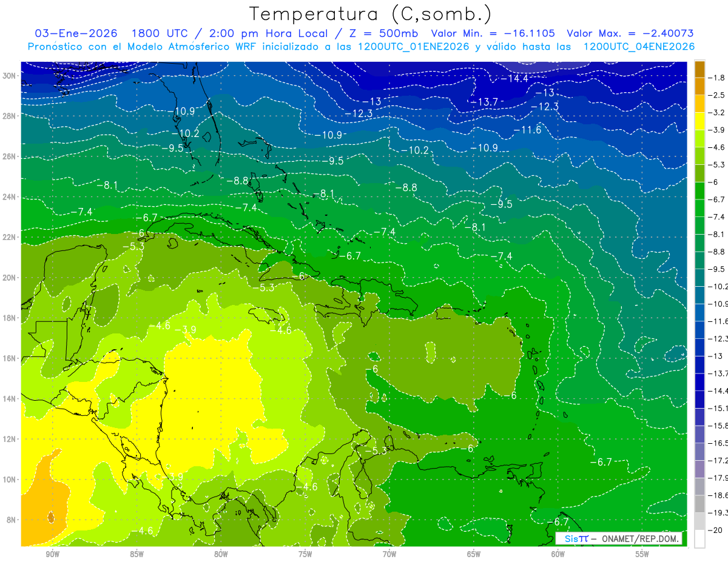Click the -17.9 colorbar tick label

[x=718, y=478]
